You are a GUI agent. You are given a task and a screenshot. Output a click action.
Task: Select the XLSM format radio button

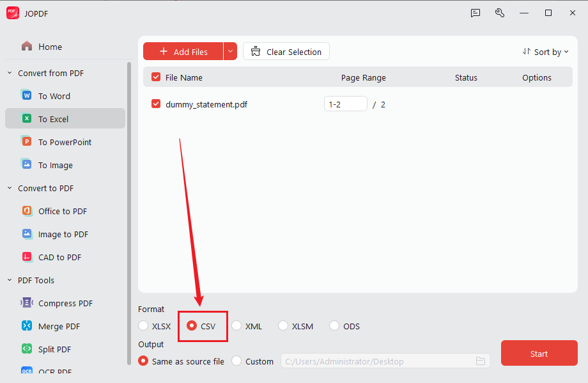[x=282, y=325]
